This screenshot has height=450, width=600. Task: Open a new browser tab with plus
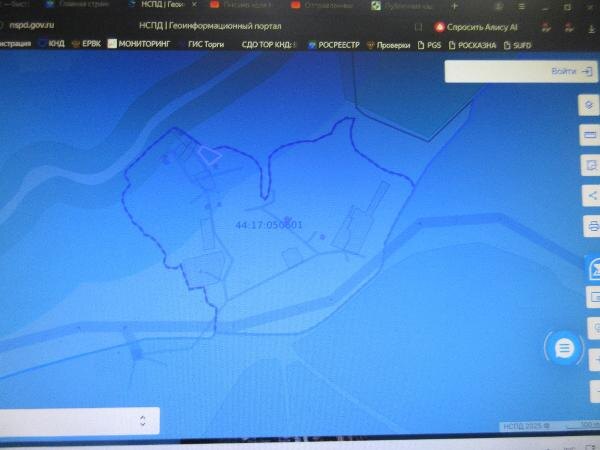pos(455,6)
